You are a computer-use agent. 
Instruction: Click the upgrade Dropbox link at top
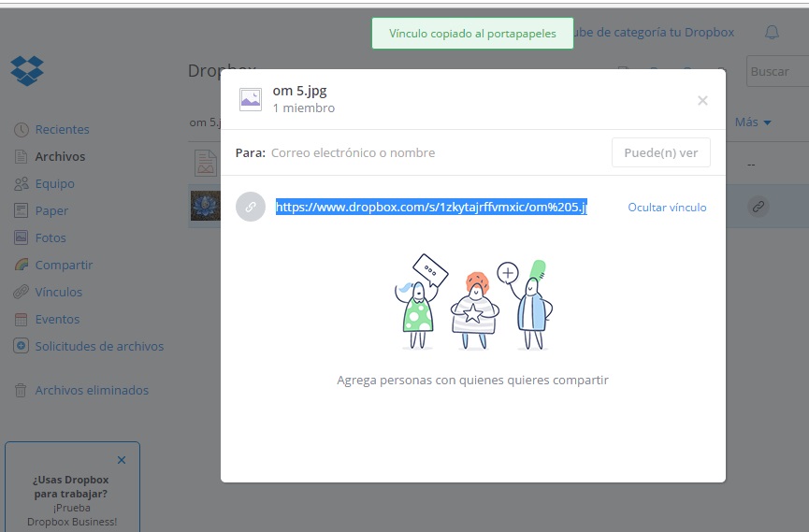pos(654,33)
